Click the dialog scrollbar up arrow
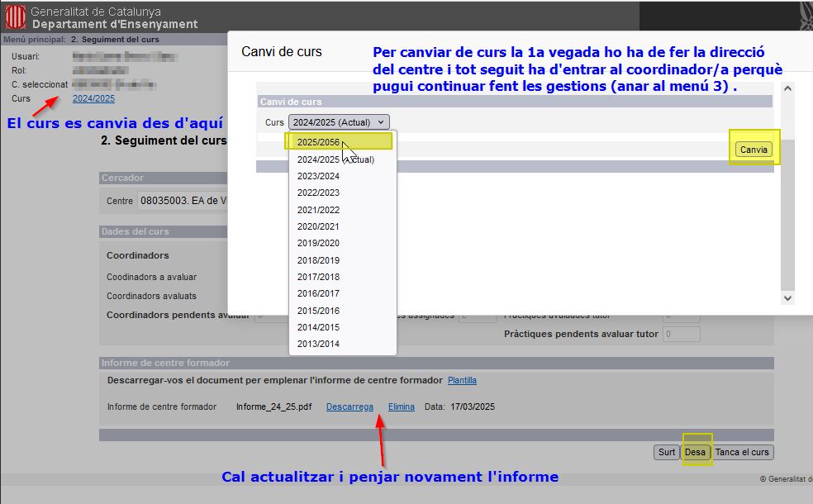This screenshot has height=504, width=813. coord(787,89)
